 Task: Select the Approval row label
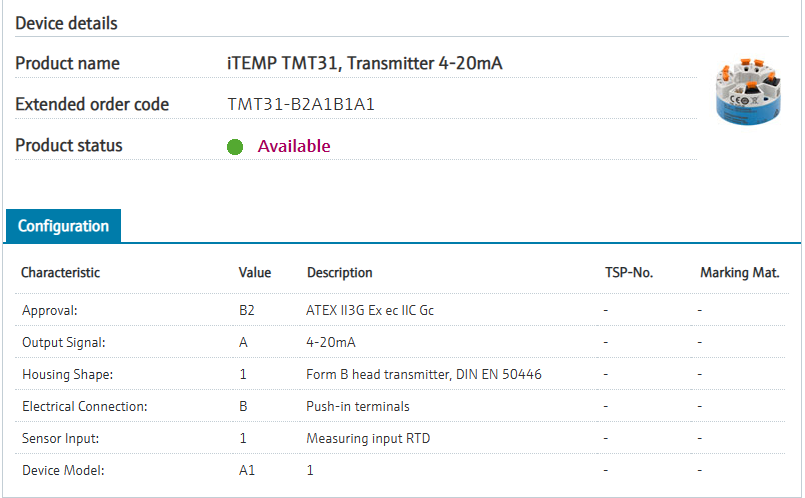(50, 310)
